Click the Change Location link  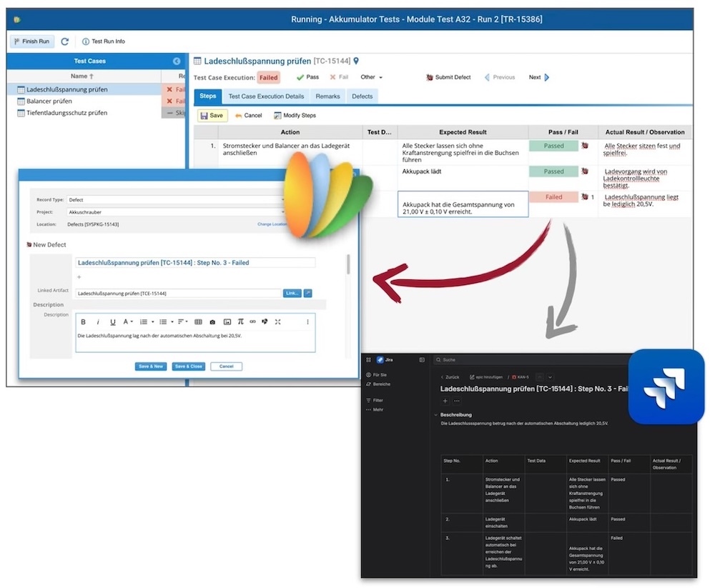(272, 224)
